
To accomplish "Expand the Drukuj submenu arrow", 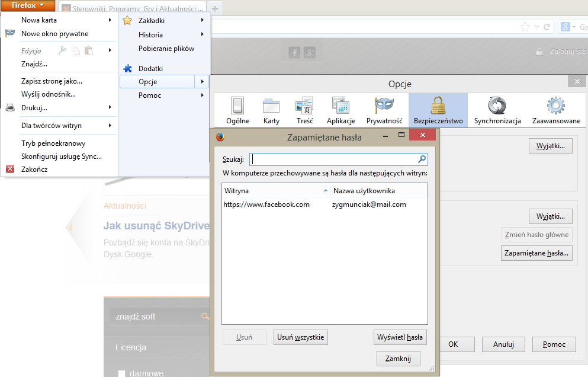I will point(110,107).
